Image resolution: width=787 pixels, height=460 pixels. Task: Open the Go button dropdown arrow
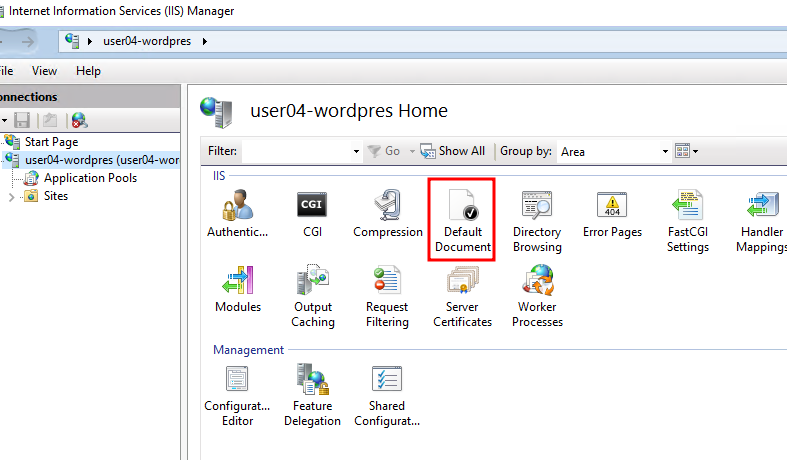pos(412,151)
